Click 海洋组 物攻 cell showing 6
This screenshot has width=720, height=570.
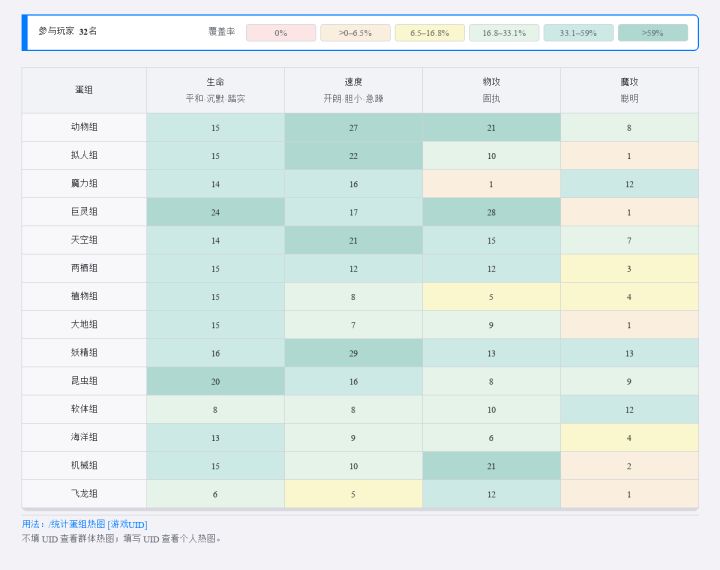coord(491,438)
